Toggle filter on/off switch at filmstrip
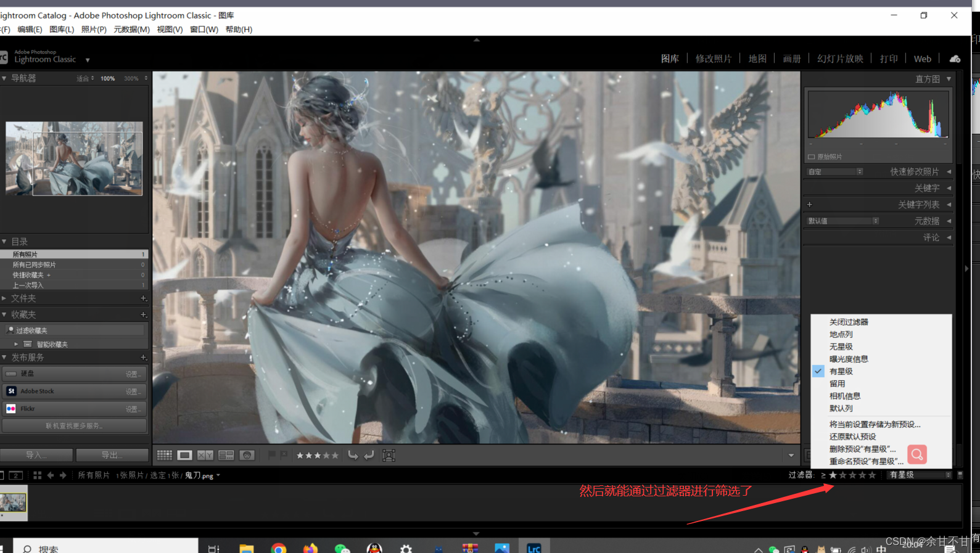Screen dimensions: 980x553 [960, 475]
